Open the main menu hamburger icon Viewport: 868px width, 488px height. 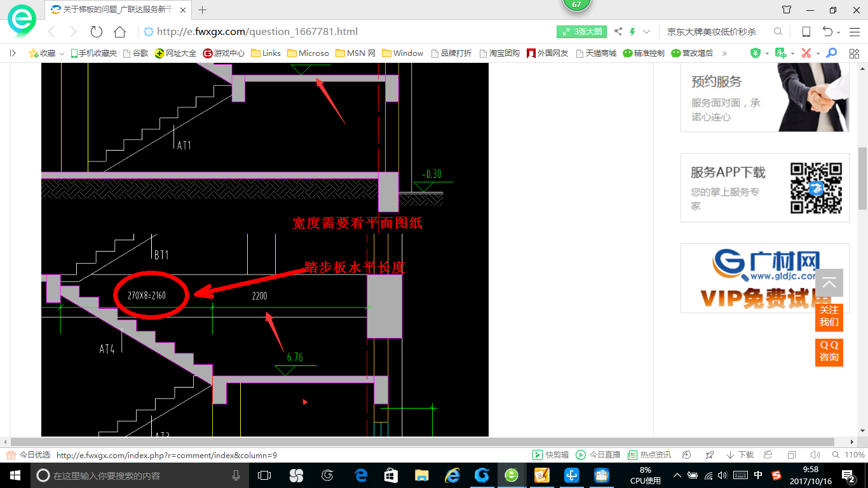[x=854, y=32]
